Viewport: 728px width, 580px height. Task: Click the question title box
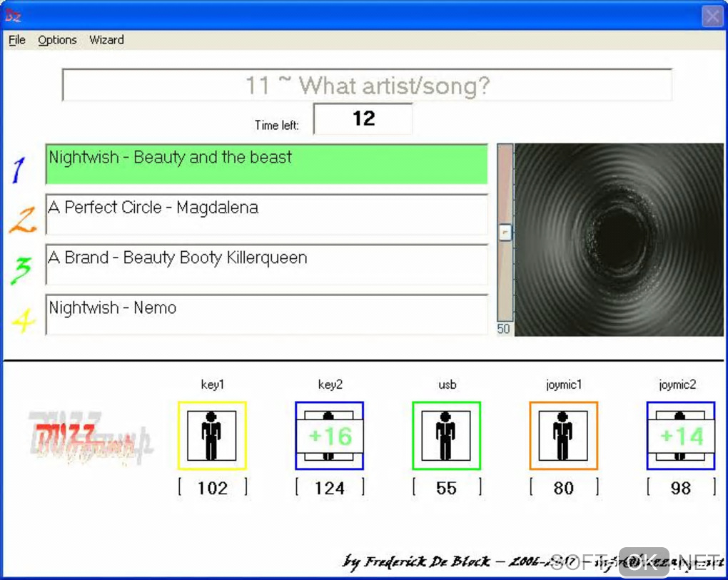(368, 85)
